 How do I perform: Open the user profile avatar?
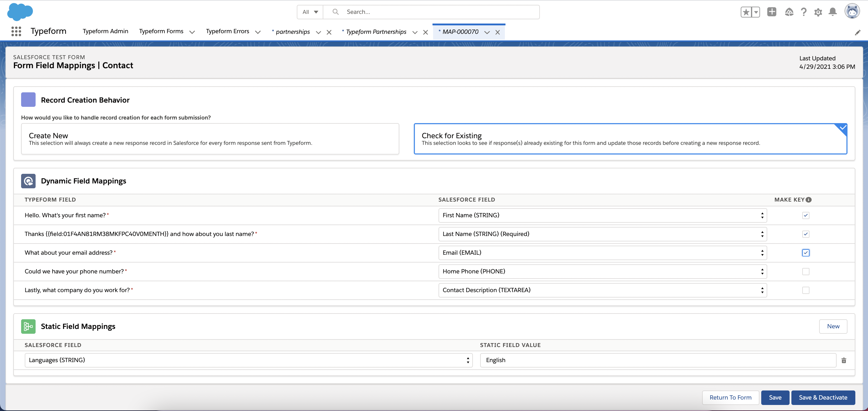(x=852, y=11)
